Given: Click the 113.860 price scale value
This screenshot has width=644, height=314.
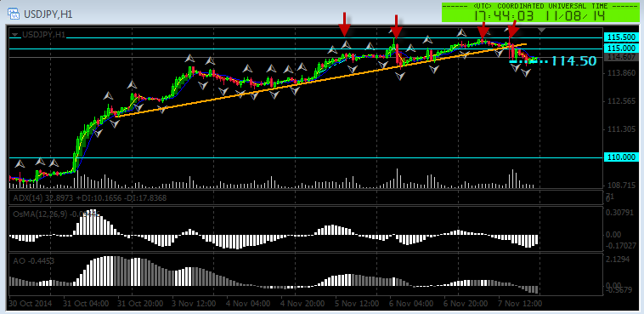Looking at the screenshot, I should point(620,73).
